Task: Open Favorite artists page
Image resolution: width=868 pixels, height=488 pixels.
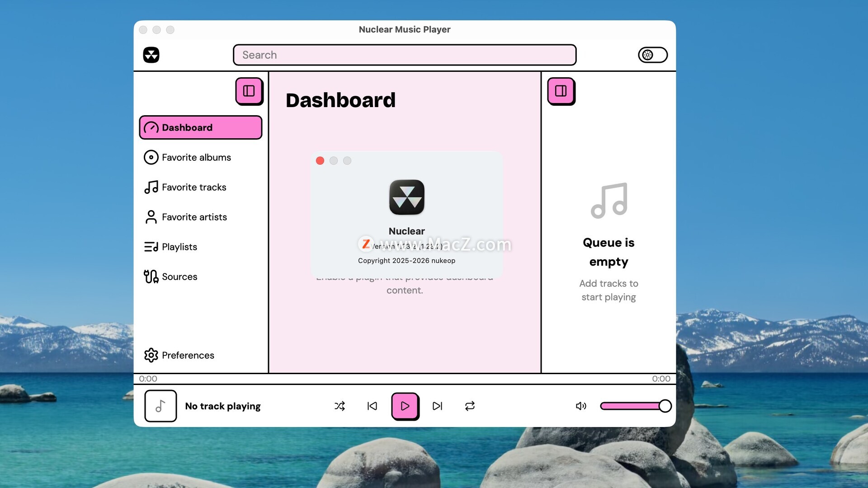Action: click(194, 217)
